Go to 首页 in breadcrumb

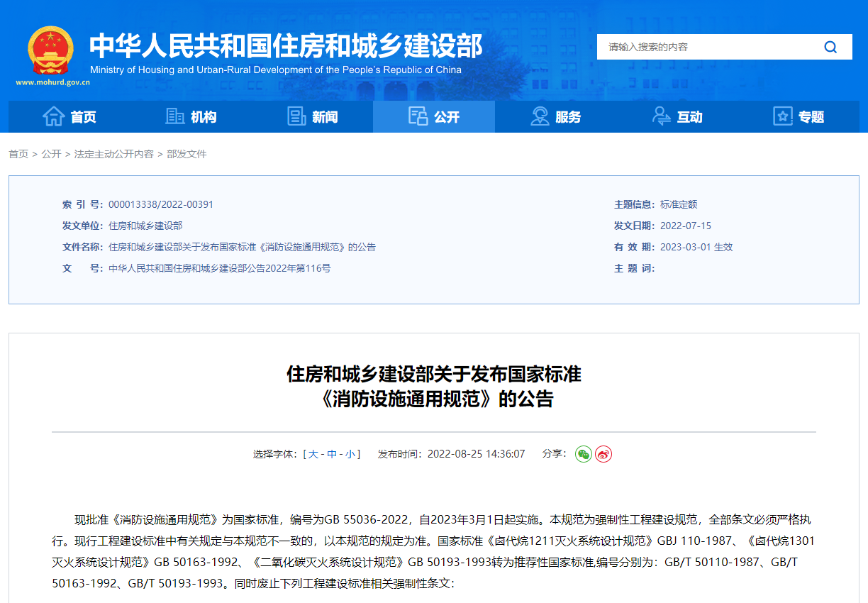(18, 154)
